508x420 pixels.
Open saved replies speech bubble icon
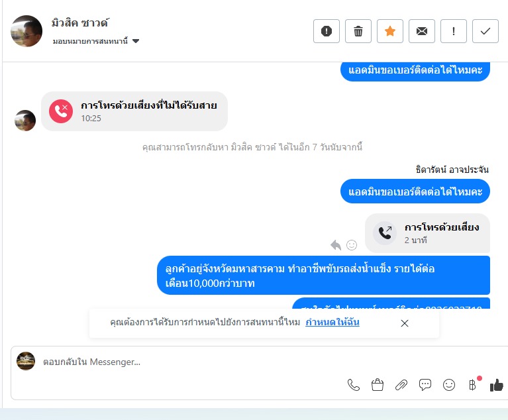(x=425, y=385)
